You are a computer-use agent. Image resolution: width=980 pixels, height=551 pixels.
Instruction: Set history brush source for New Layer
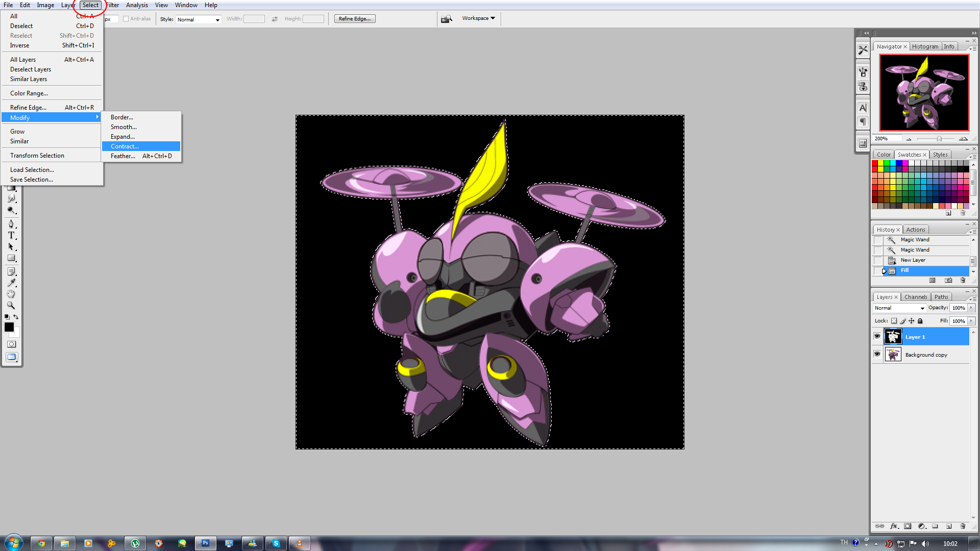[x=878, y=261]
